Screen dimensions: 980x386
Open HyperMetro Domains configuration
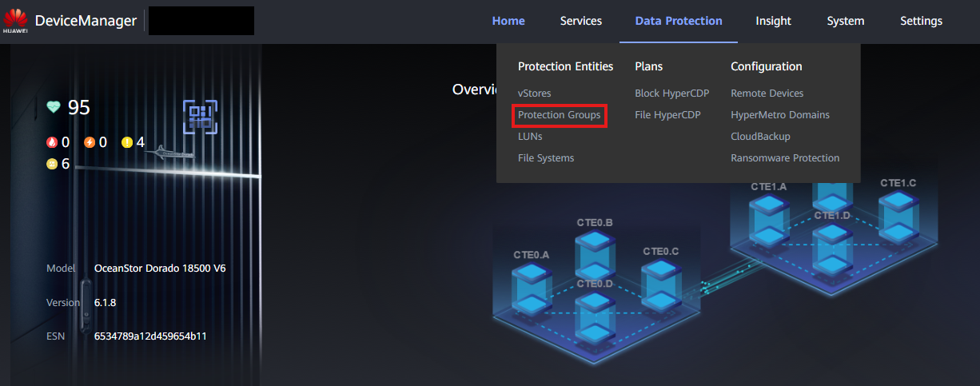coord(779,115)
